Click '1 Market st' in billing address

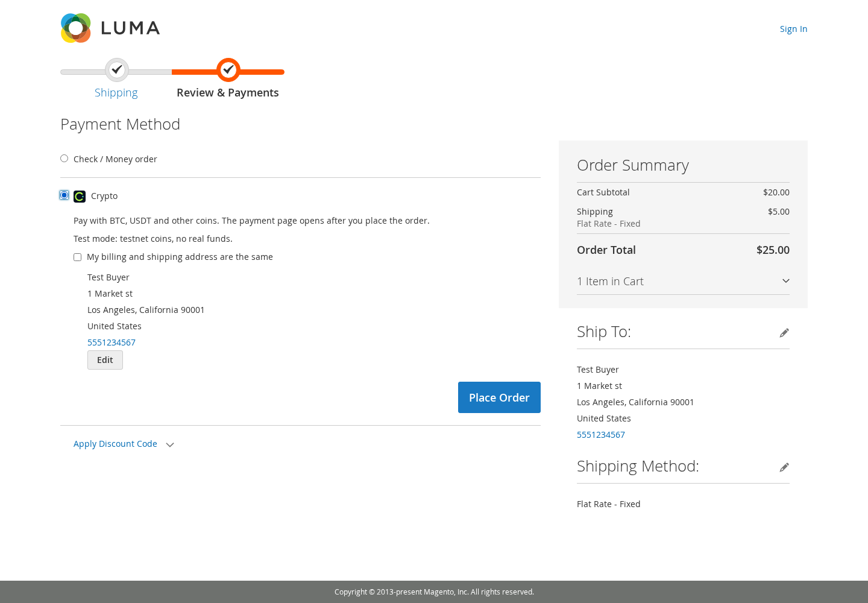pos(110,294)
